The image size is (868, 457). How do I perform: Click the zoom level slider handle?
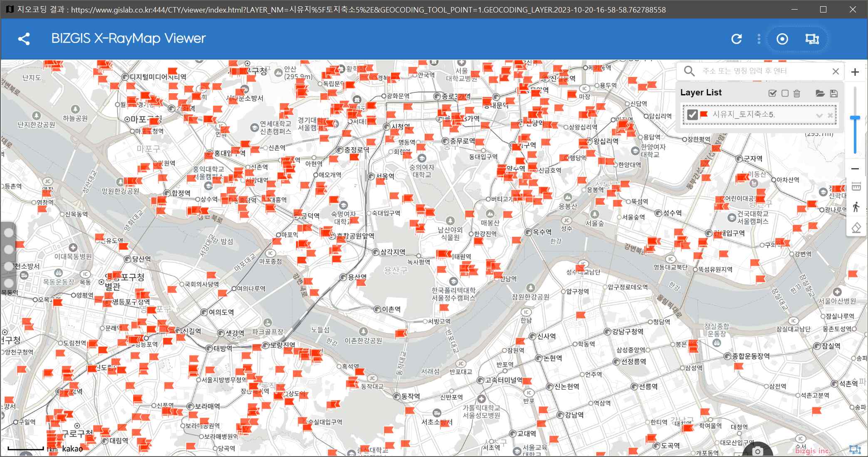coord(855,118)
